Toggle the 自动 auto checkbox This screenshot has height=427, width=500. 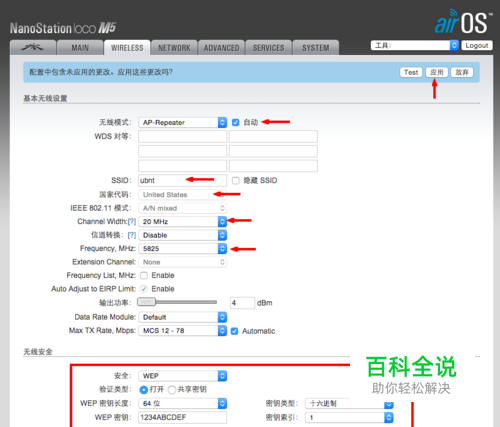point(236,122)
